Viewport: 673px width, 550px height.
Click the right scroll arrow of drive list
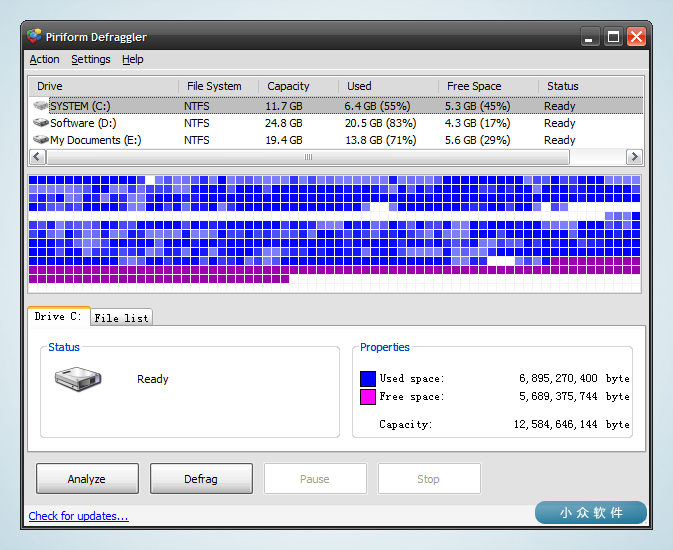pyautogui.click(x=634, y=157)
